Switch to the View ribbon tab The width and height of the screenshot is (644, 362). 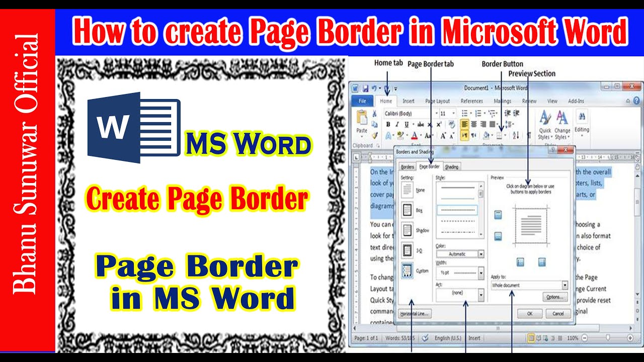tap(552, 101)
